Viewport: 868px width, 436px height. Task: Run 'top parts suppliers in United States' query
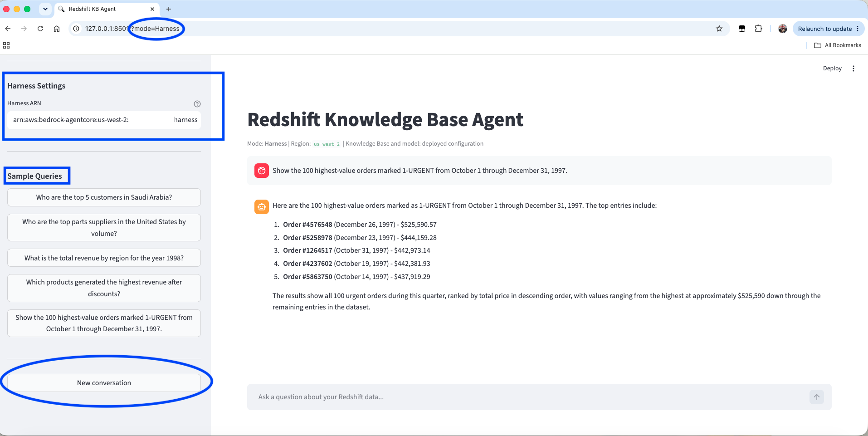pos(104,228)
